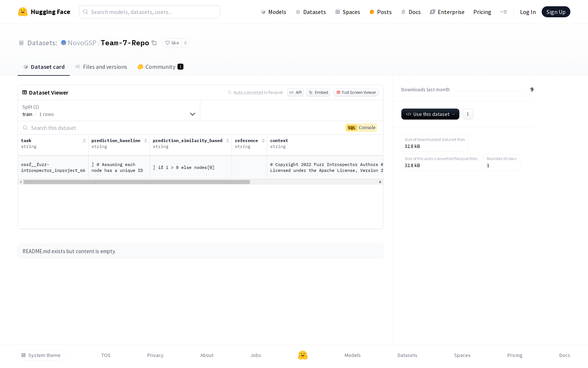The height and width of the screenshot is (368, 588).
Task: Select the Copyright 2022 context cell
Action: click(x=325, y=167)
